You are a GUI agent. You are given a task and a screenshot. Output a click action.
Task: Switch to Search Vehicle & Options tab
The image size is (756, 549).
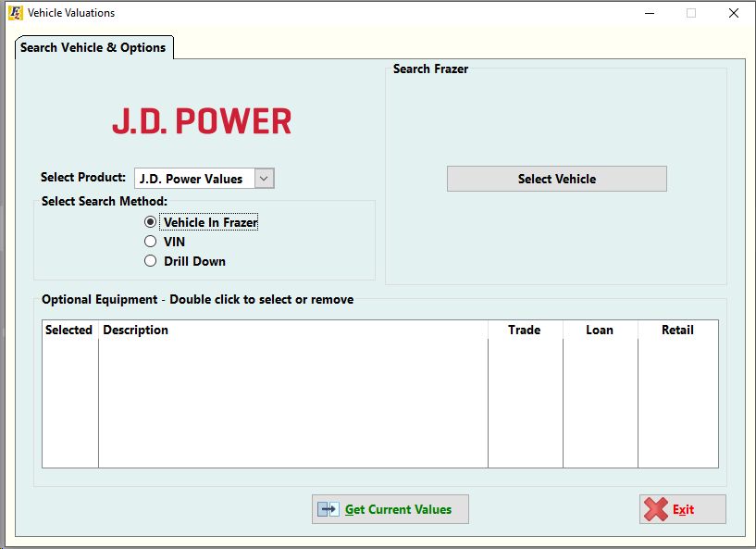93,48
